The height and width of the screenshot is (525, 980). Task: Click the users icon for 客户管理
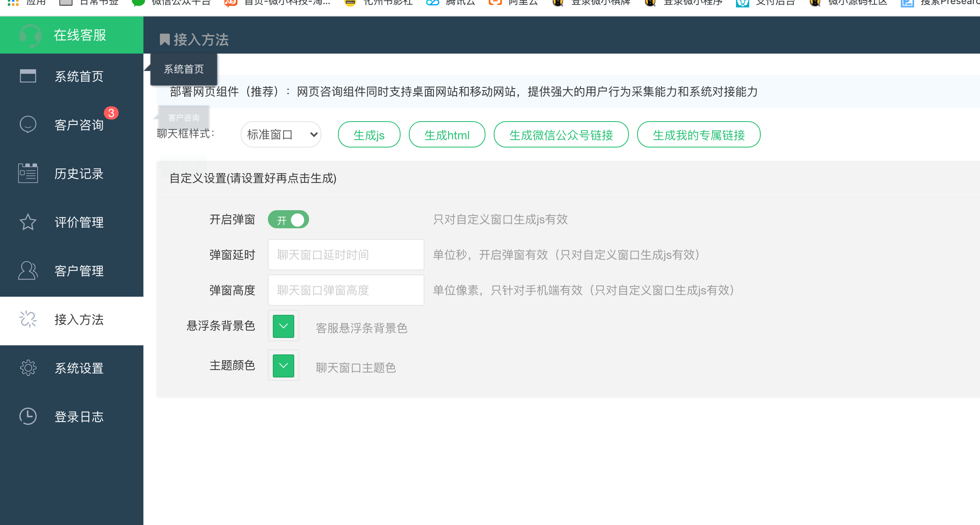pos(28,270)
